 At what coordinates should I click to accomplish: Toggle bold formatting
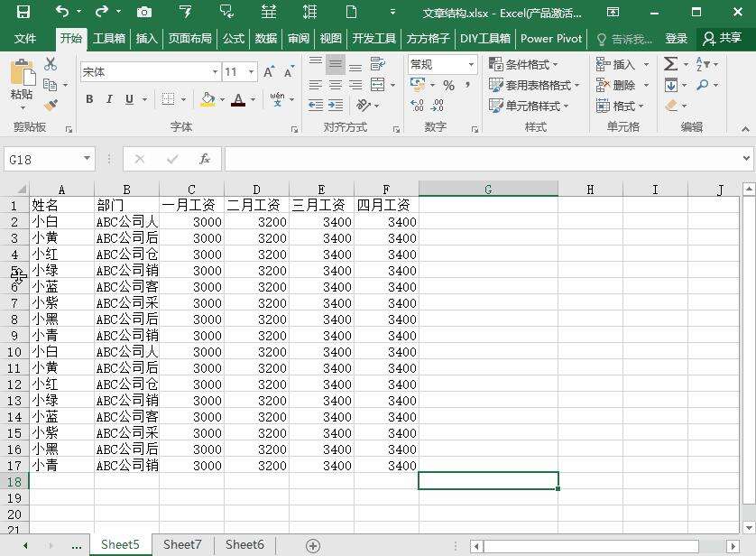click(89, 99)
